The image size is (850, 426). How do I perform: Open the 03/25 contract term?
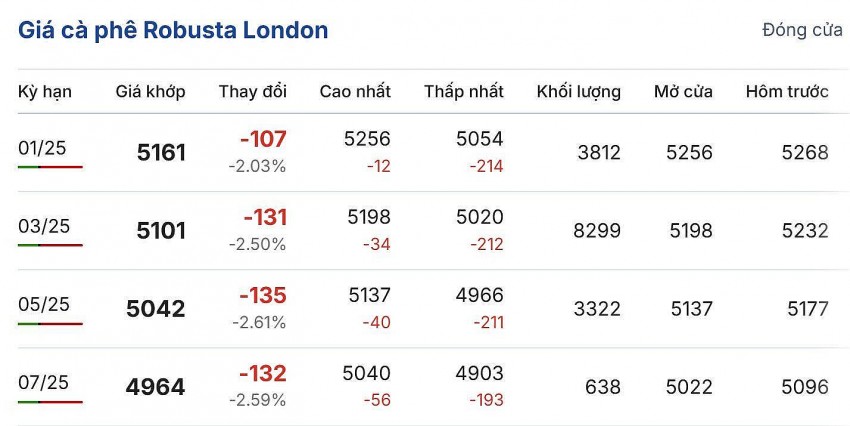(x=44, y=226)
